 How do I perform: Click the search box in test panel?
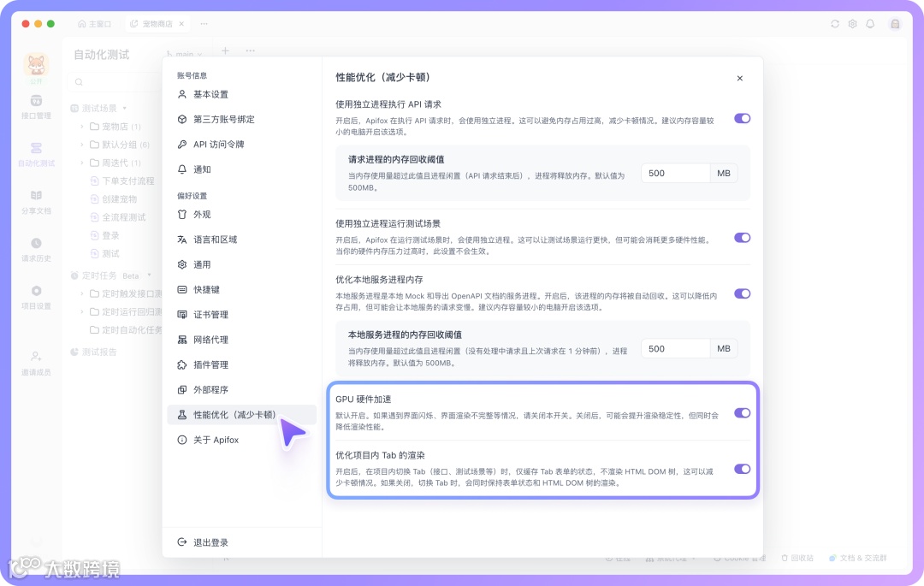115,82
